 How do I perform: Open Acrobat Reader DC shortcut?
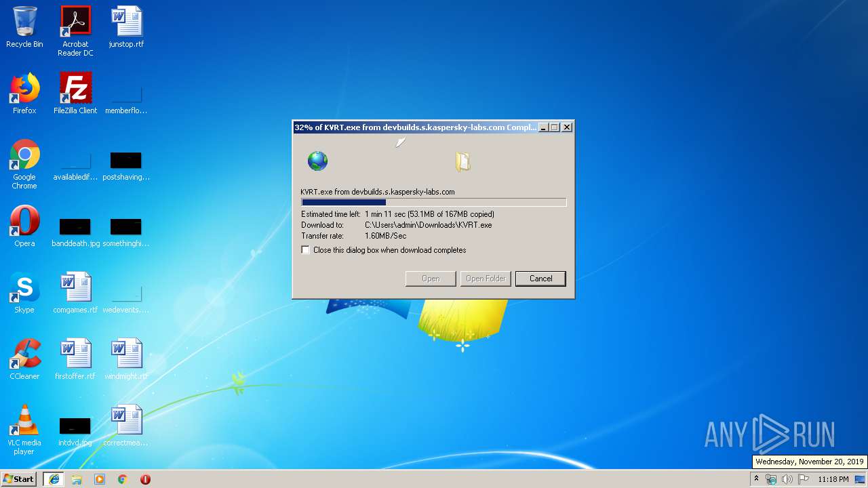click(75, 31)
